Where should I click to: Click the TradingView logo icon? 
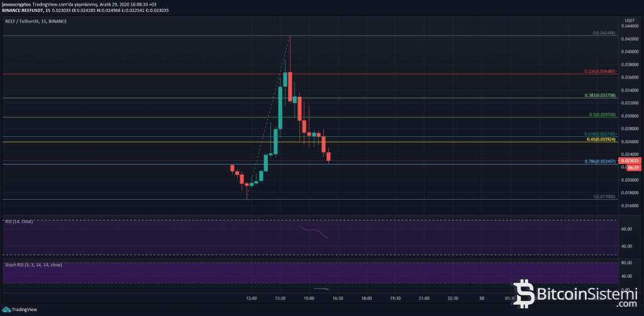coord(8,309)
